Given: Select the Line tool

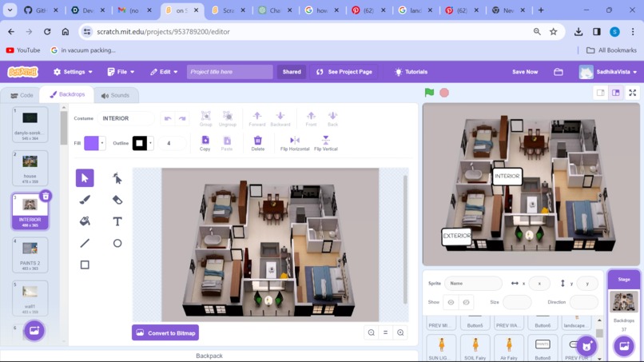Looking at the screenshot, I should [x=85, y=243].
